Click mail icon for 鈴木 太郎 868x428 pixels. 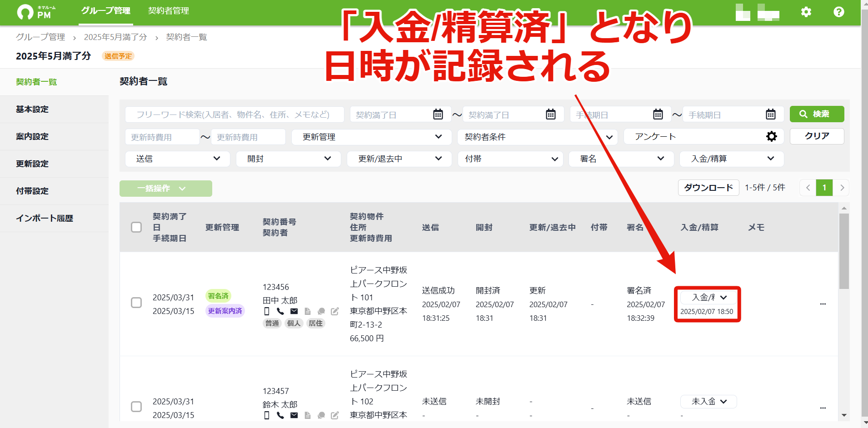point(294,415)
